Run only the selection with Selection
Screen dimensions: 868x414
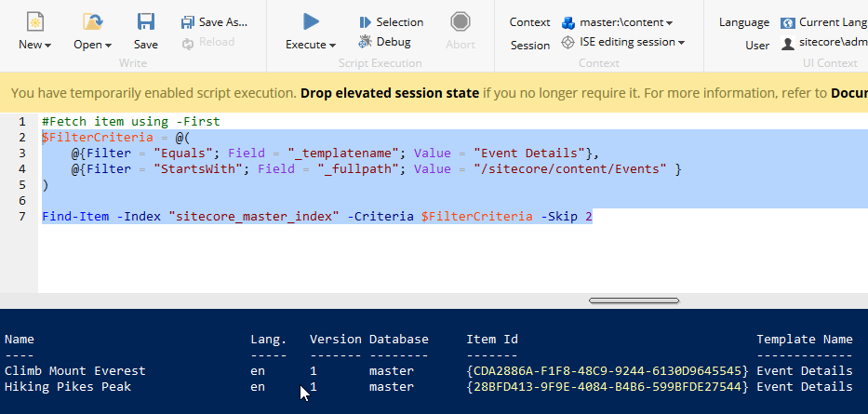[x=391, y=21]
